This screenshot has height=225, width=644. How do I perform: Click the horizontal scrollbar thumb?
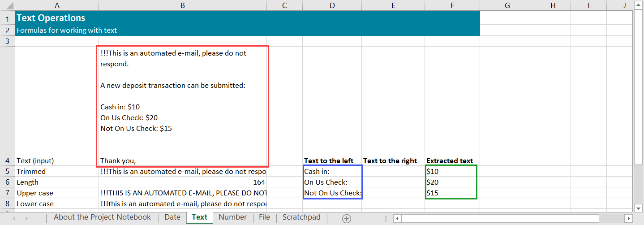tap(500, 218)
